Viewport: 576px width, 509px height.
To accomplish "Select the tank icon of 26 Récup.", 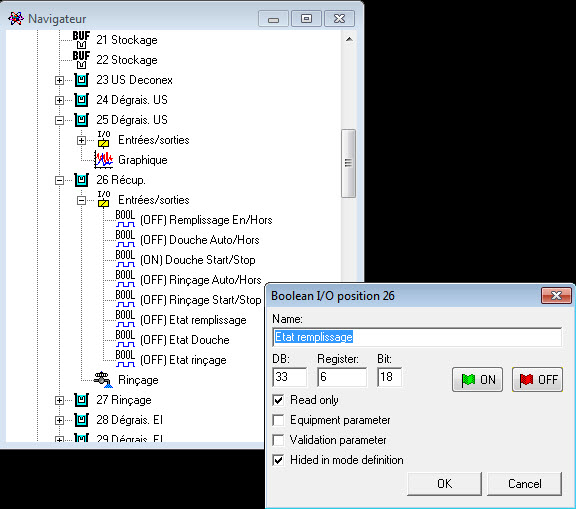I will 82,180.
